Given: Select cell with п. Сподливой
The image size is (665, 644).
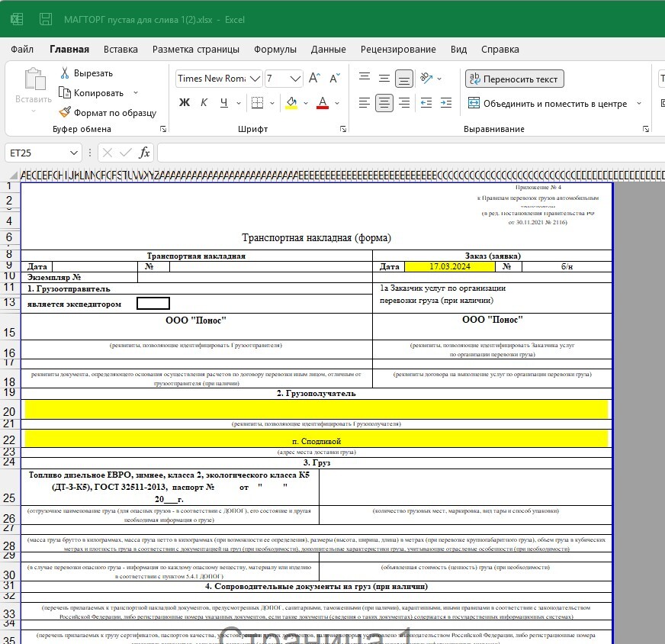Looking at the screenshot, I should click(316, 438).
